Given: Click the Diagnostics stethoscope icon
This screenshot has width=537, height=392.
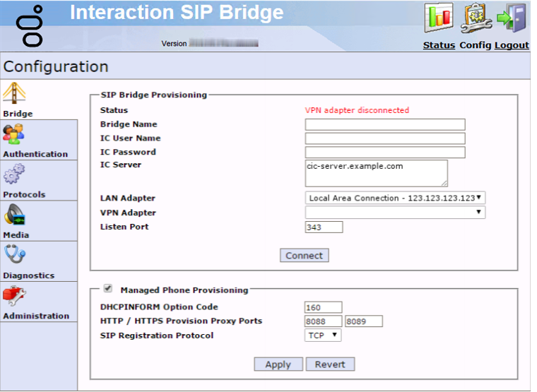Looking at the screenshot, I should [x=15, y=255].
